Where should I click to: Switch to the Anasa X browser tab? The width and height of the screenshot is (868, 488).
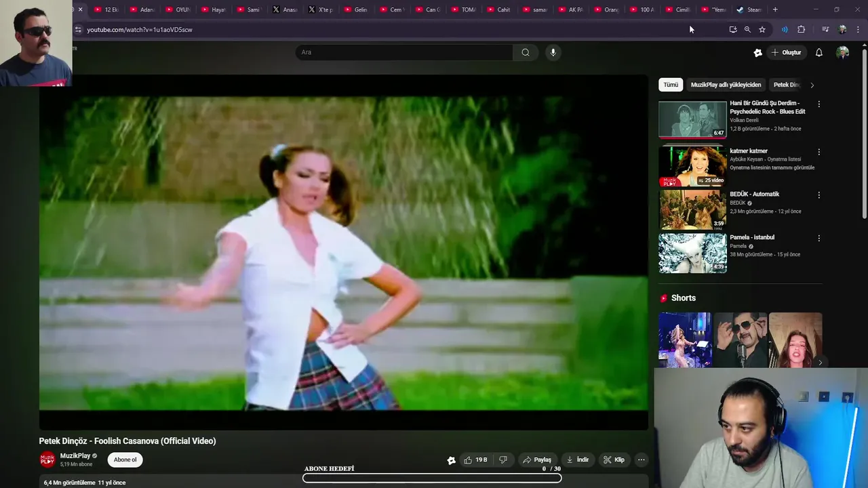click(285, 9)
